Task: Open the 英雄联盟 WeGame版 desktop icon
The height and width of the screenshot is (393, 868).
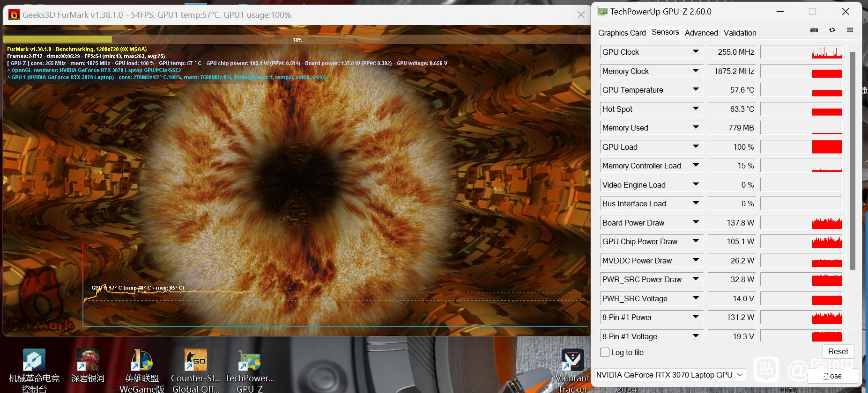Action: 142,370
